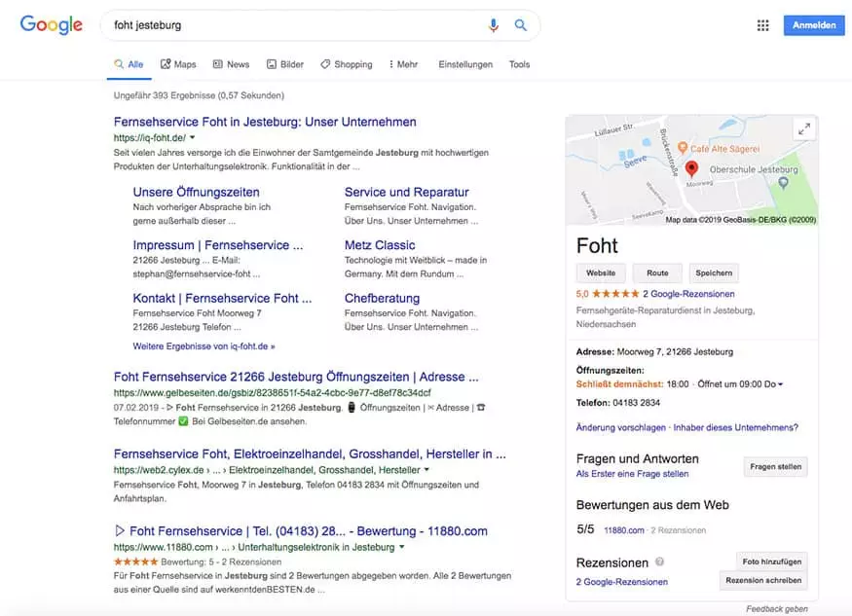
Task: Start voice search with microphone icon
Action: [494, 25]
